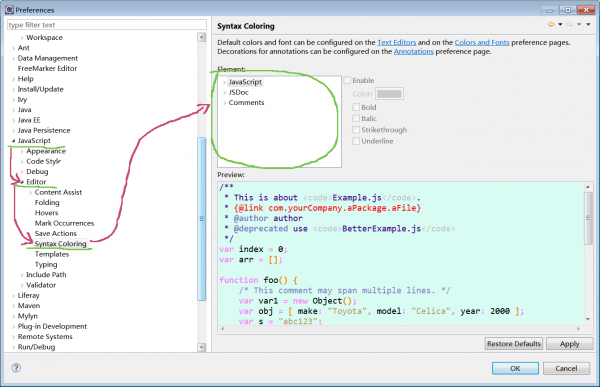Select Save Actions preference page
600x387 pixels.
point(55,234)
